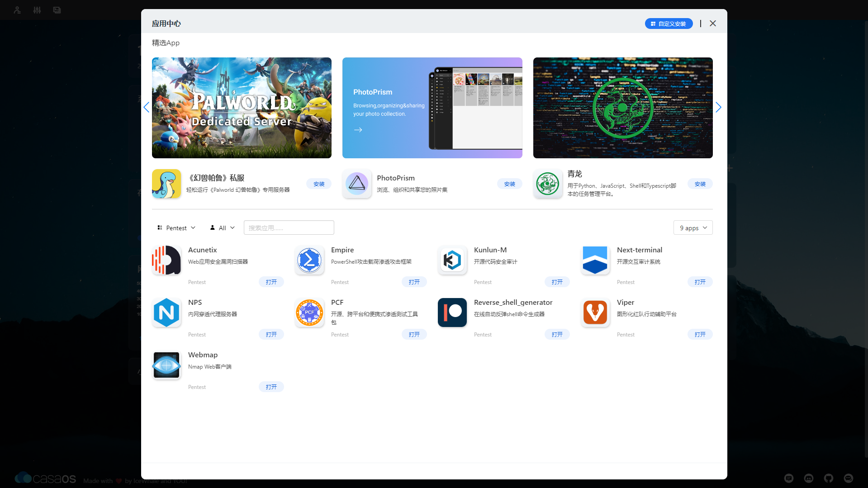Click the Next-terminal app icon
Viewport: 868px width, 488px height.
point(595,260)
